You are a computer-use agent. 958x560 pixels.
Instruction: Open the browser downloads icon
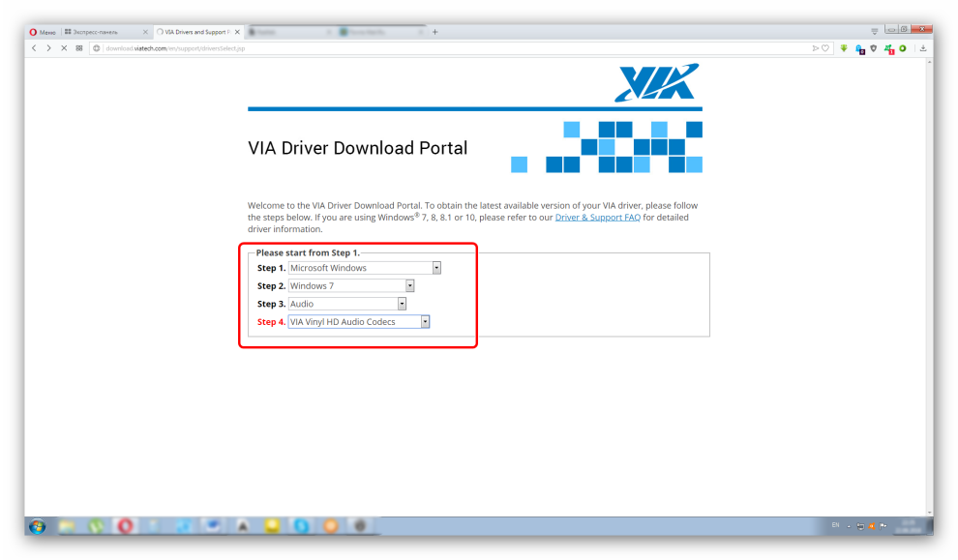pyautogui.click(x=923, y=47)
